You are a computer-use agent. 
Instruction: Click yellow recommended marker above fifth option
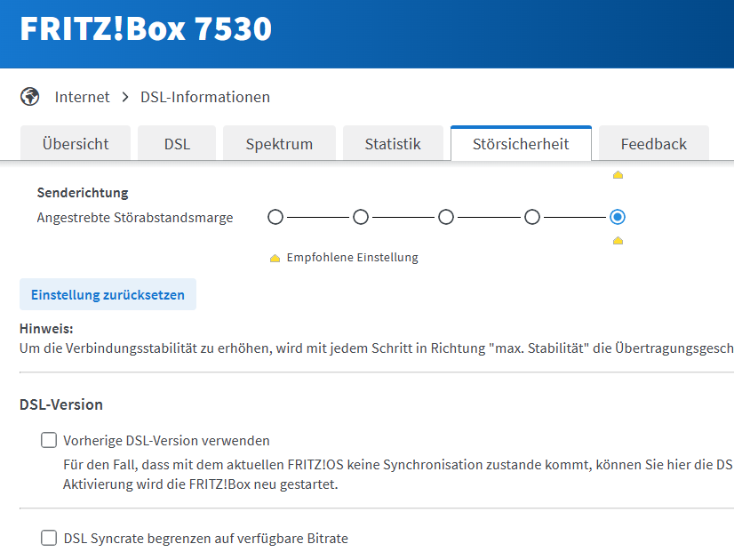pos(618,175)
